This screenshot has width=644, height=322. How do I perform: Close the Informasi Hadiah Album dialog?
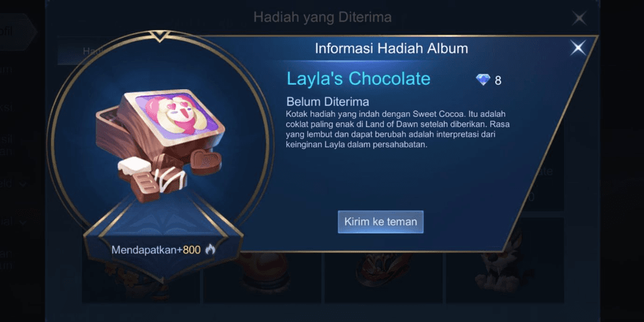[x=578, y=48]
